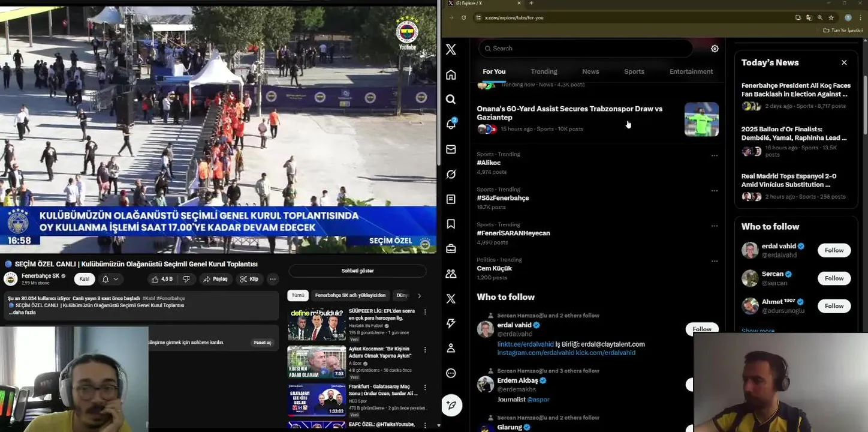Open options for Aykut Kocaman video
The height and width of the screenshot is (432, 868).
click(425, 350)
